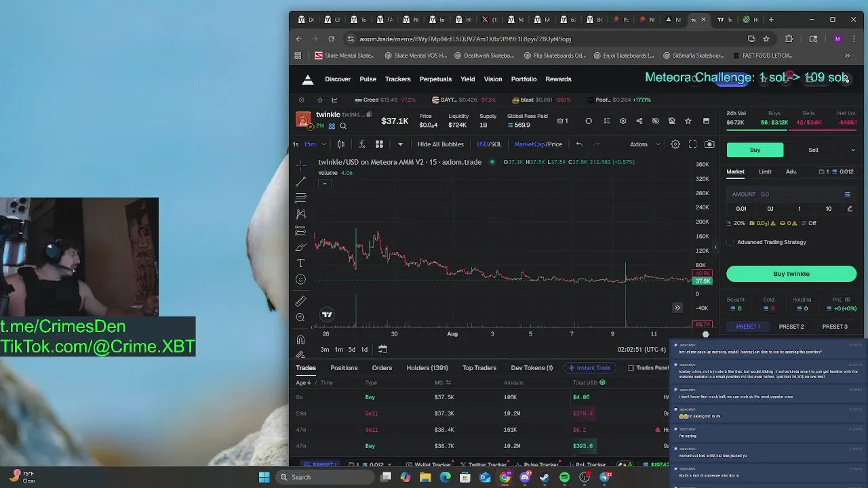
Task: Toggle Instant Trade mode
Action: (589, 368)
